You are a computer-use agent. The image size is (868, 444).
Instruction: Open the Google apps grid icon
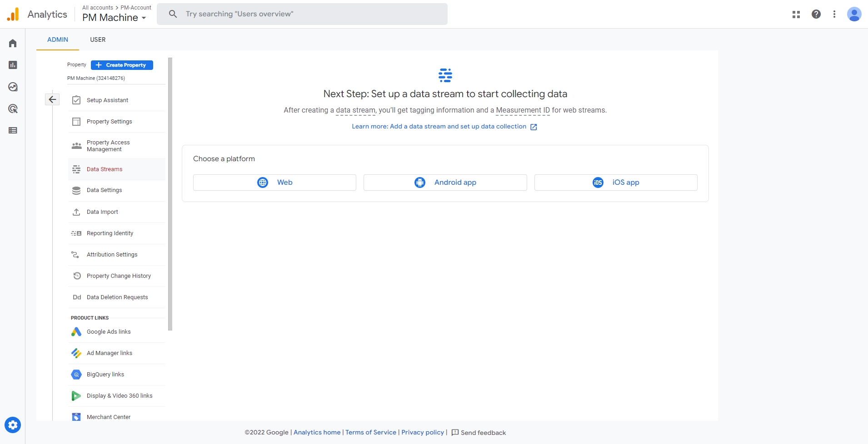796,15
